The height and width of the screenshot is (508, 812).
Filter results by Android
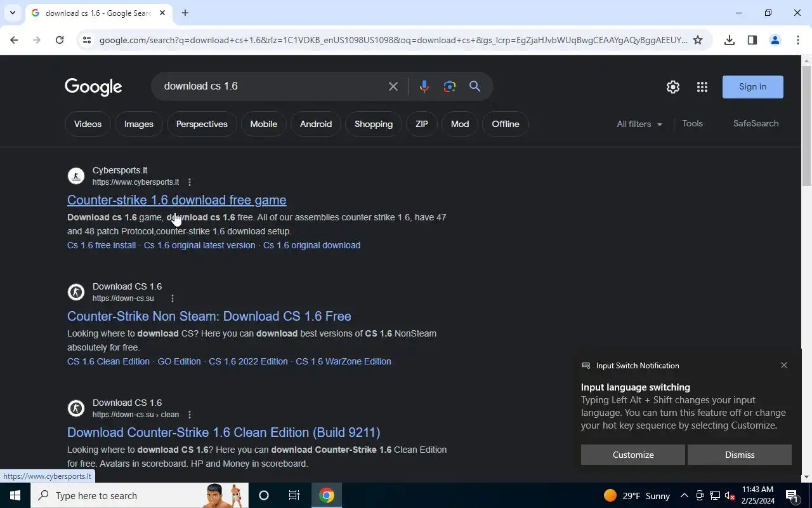pos(316,124)
